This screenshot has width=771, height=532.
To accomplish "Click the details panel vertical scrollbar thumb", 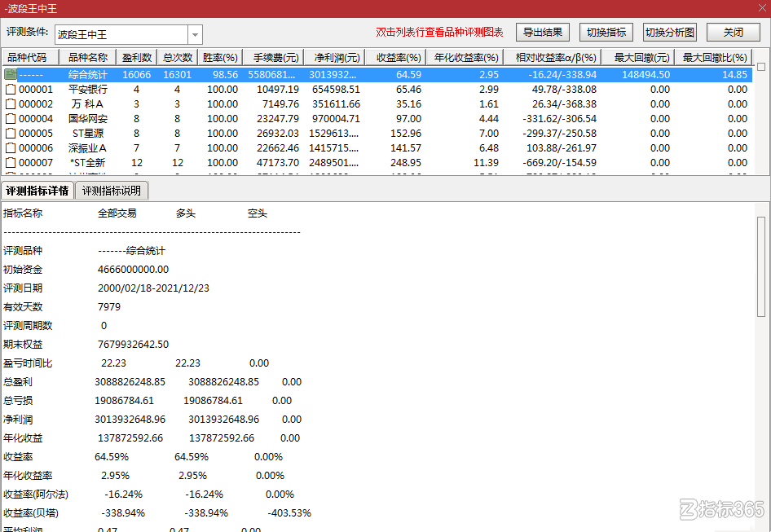I will click(x=761, y=266).
